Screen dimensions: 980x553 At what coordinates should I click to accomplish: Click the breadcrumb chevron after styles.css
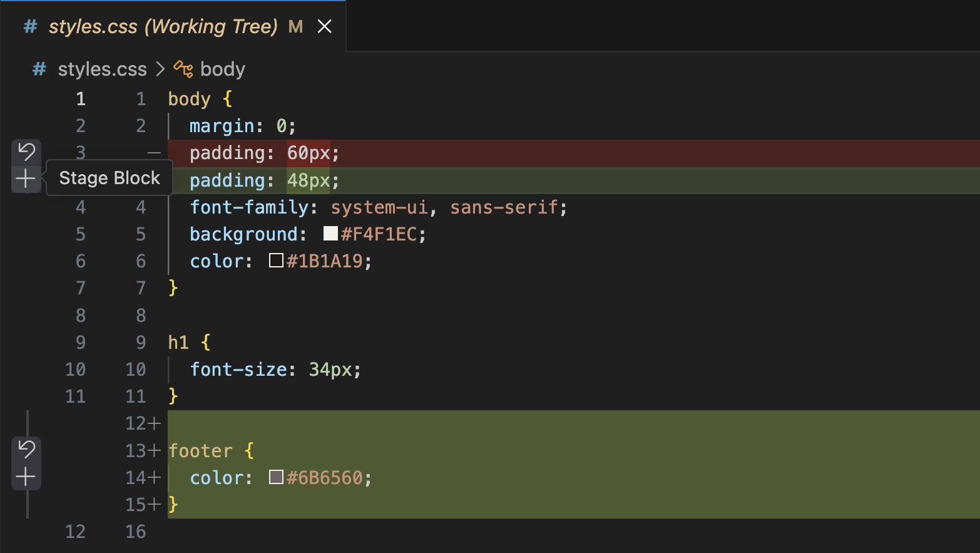160,69
